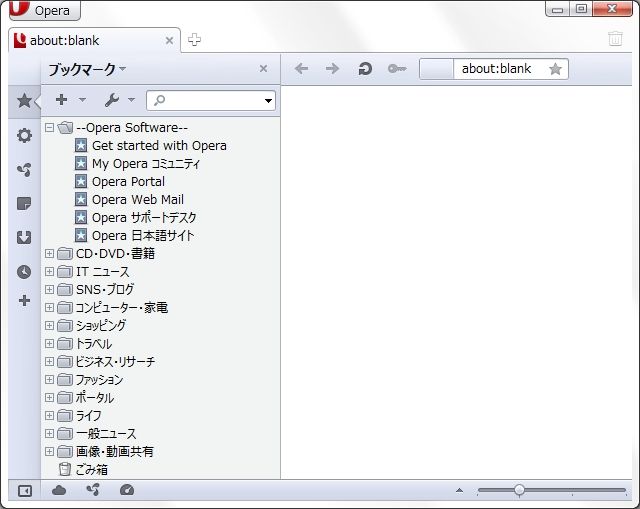Minimize the Opera window
640x509 pixels.
pos(557,9)
